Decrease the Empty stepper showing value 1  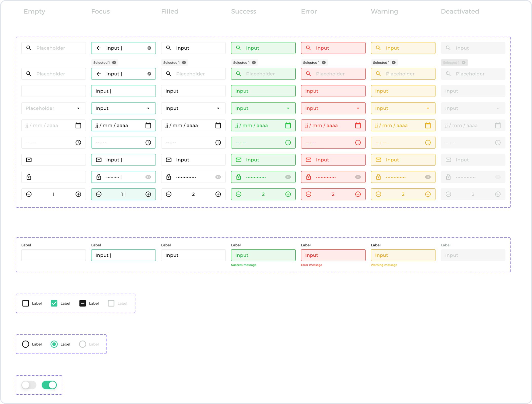[29, 194]
